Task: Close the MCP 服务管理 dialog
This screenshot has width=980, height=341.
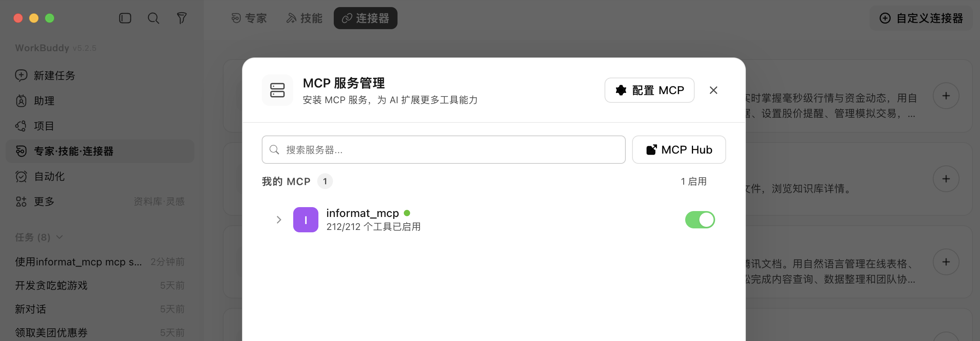Action: coord(714,90)
